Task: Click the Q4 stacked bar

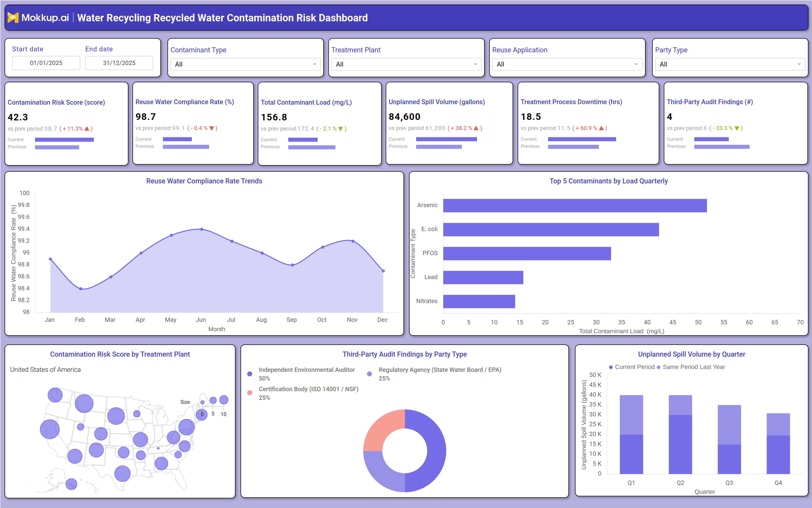Action: click(x=778, y=443)
